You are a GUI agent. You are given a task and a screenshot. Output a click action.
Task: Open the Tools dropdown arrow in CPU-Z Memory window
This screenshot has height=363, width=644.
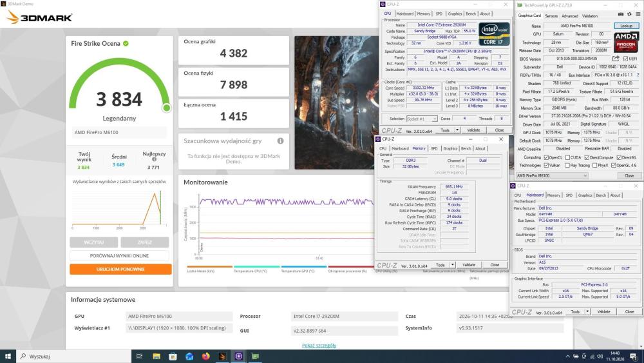pyautogui.click(x=453, y=265)
